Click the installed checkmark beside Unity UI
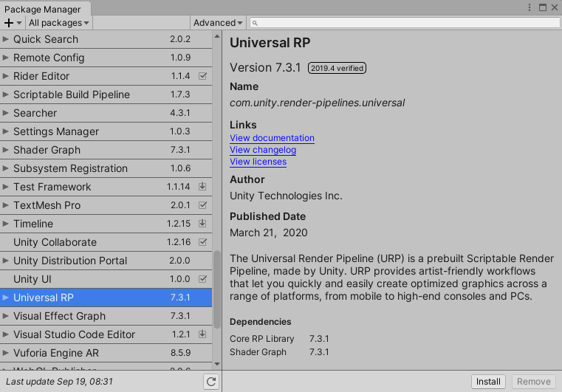 [202, 279]
